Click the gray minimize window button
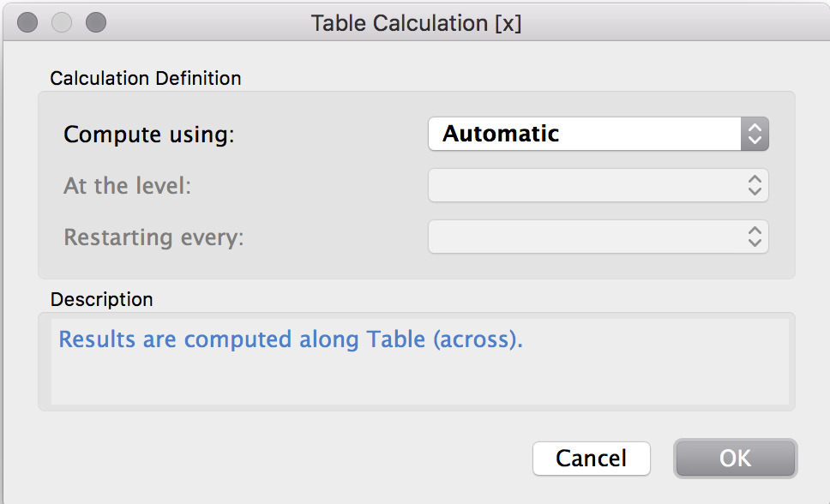 (x=62, y=22)
